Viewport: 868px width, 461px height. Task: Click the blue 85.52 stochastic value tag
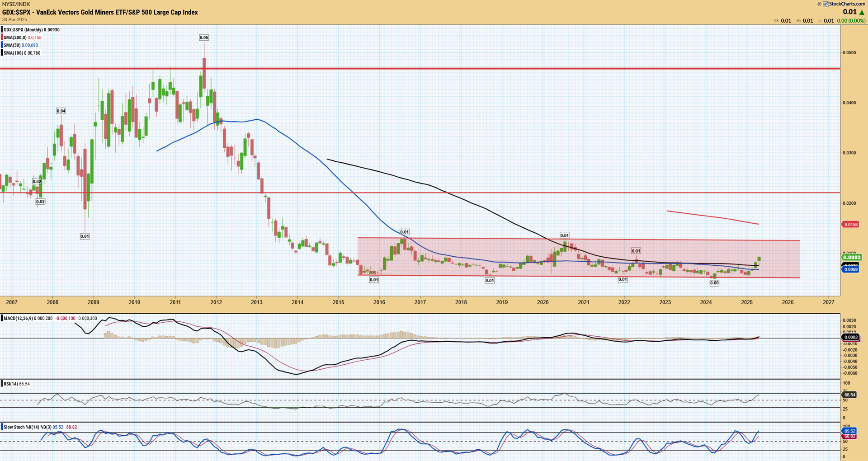pos(850,431)
